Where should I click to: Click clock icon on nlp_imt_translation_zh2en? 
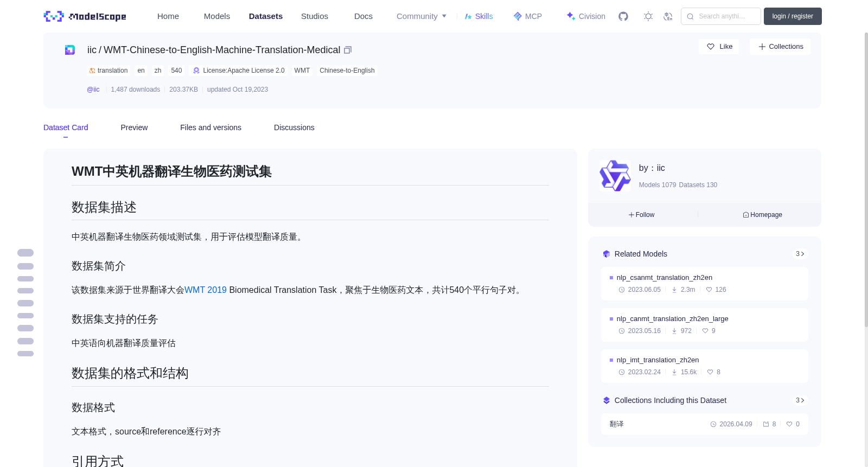622,372
